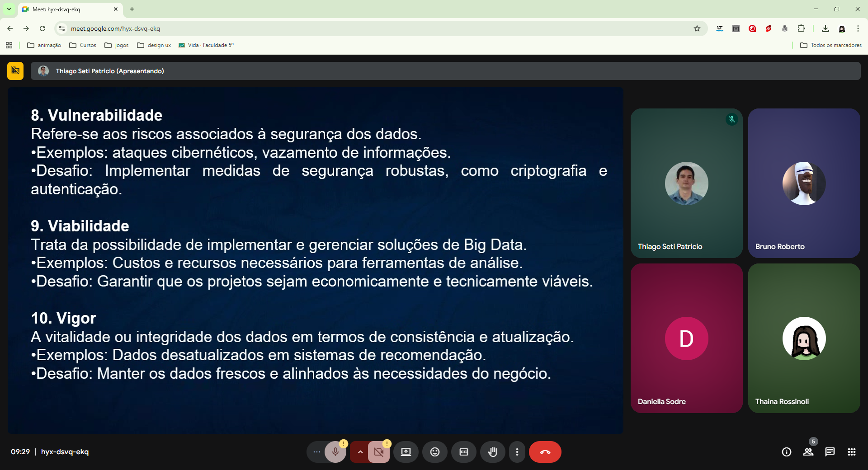868x470 pixels.
Task: View site information icon in address bar
Action: pyautogui.click(x=62, y=28)
